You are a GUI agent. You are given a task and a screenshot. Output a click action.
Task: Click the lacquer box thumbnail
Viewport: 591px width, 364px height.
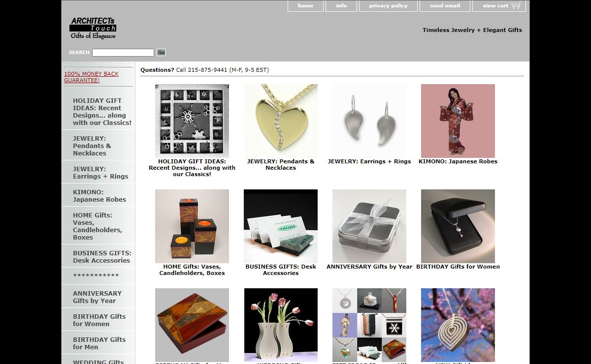pyautogui.click(x=192, y=325)
